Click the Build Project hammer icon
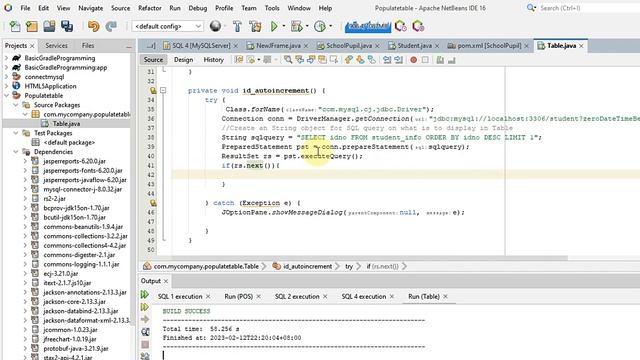This screenshot has height=360, width=640. (x=237, y=27)
